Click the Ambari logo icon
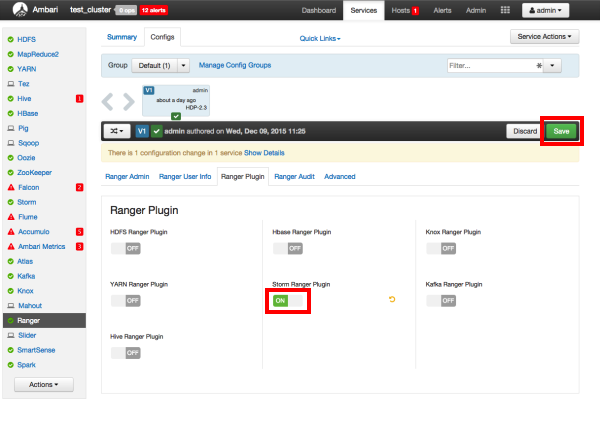600x426 pixels. [20, 10]
